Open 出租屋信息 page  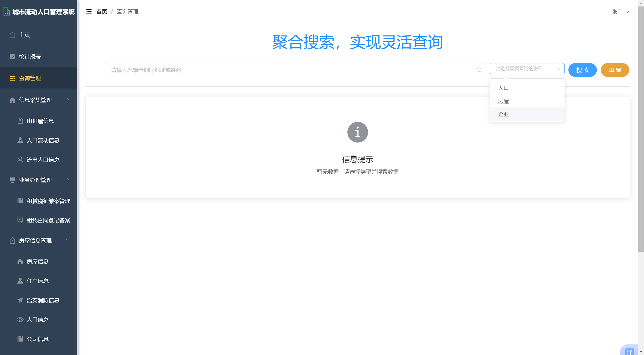point(39,121)
